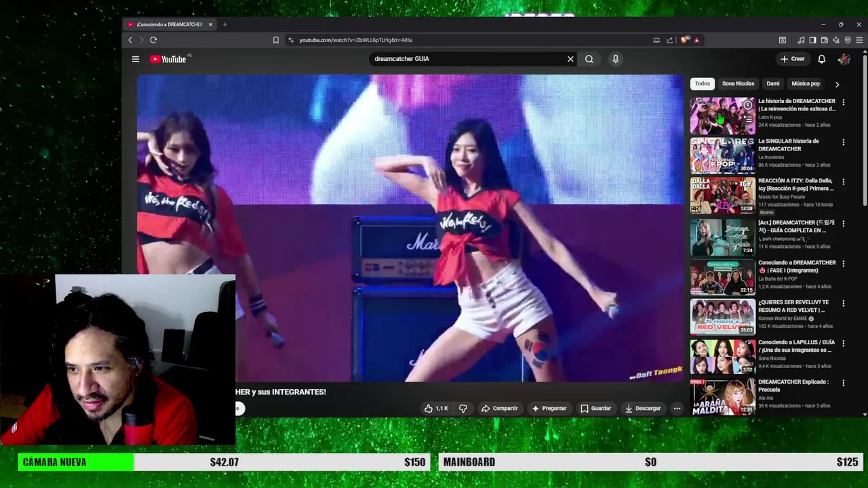Clear the search box with the X icon

tap(570, 59)
